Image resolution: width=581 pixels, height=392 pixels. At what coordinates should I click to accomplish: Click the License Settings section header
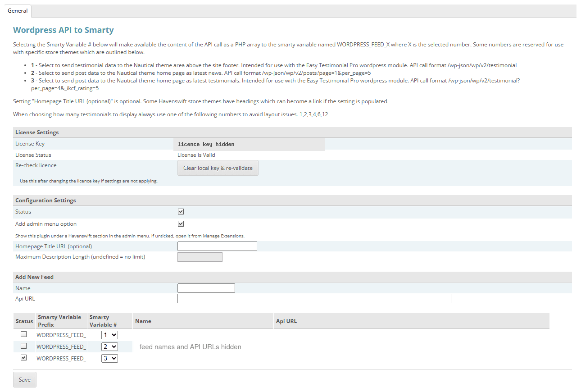293,132
